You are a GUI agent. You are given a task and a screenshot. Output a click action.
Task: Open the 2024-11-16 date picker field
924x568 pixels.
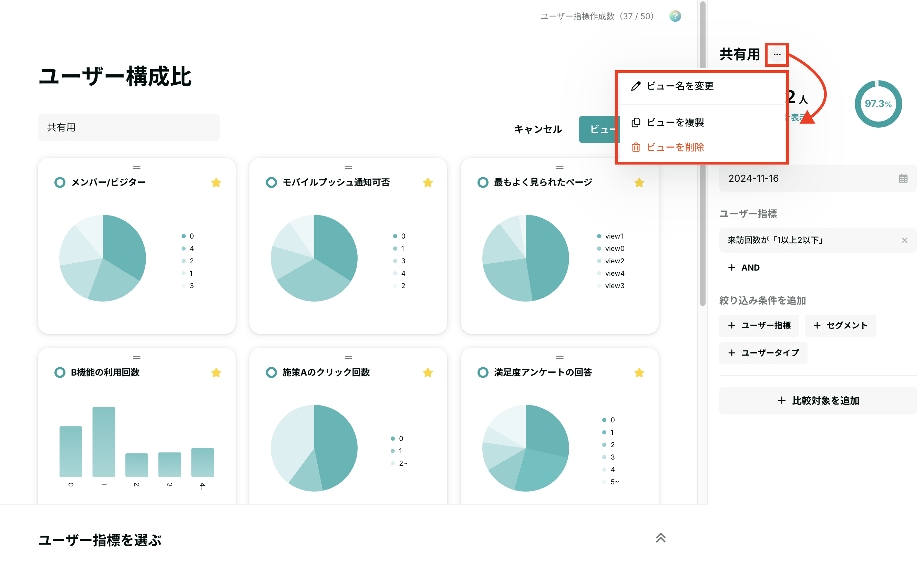click(x=818, y=178)
